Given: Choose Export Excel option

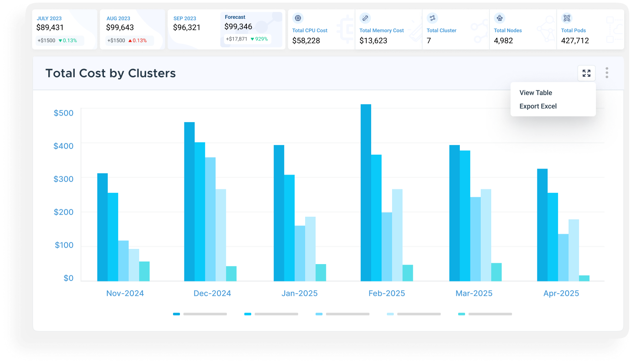Looking at the screenshot, I should click(x=538, y=106).
